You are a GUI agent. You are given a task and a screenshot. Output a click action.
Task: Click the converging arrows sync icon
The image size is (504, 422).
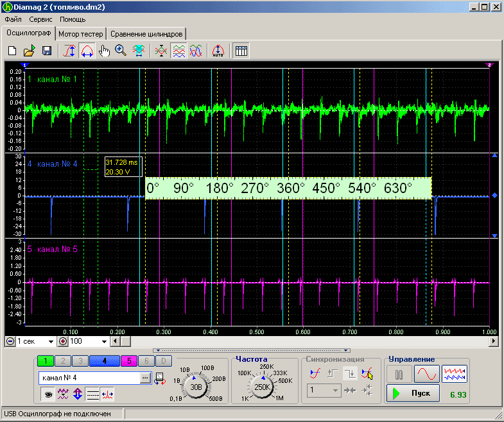tap(350, 391)
